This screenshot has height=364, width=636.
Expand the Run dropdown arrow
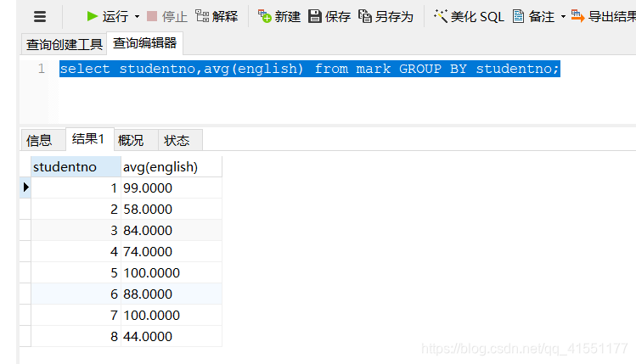137,17
